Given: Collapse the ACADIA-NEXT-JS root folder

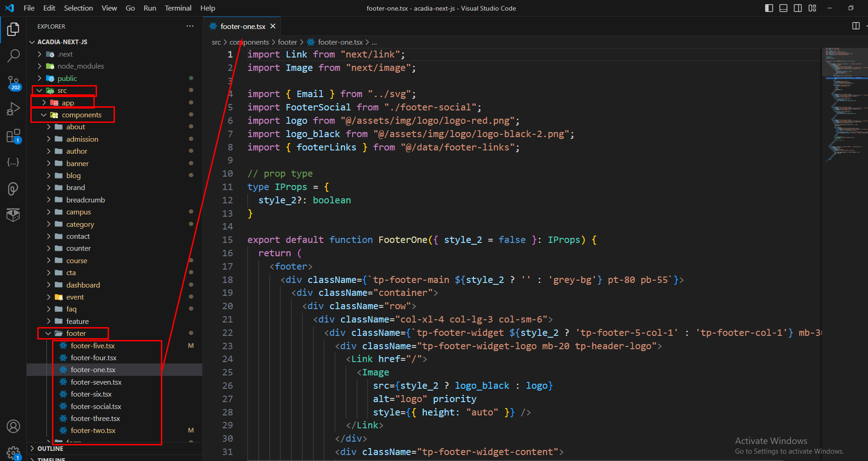Looking at the screenshot, I should 32,42.
